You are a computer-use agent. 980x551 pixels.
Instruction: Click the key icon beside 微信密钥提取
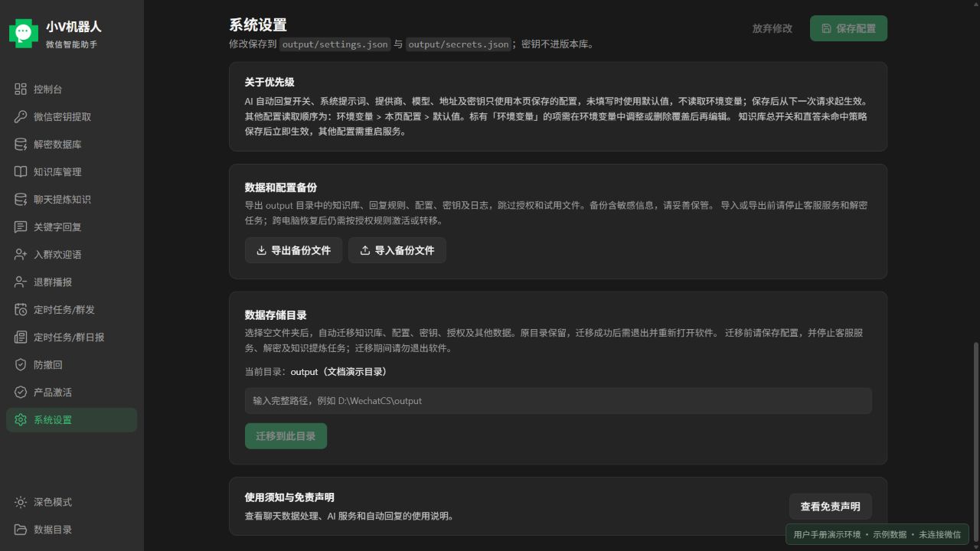click(21, 117)
